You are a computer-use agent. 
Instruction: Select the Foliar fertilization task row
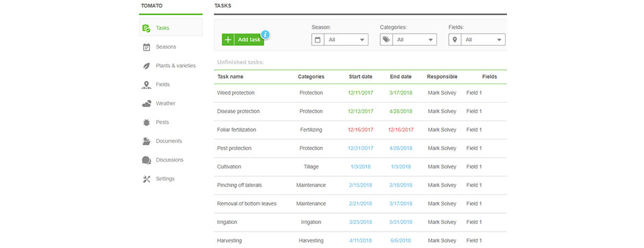[360, 129]
